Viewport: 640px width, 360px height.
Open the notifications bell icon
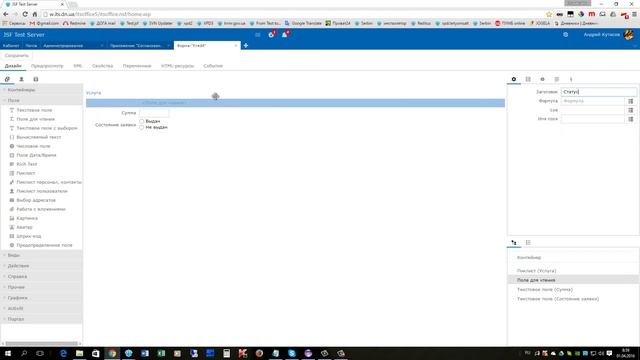tap(284, 35)
